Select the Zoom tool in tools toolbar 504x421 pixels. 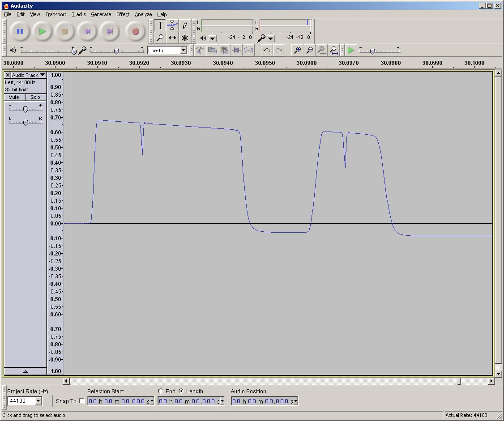tap(160, 38)
